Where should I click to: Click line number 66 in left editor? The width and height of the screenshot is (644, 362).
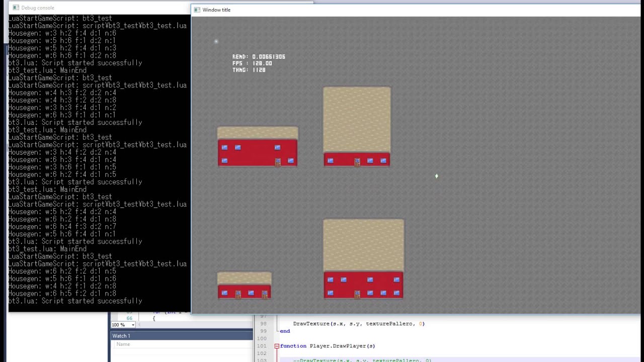(130, 318)
